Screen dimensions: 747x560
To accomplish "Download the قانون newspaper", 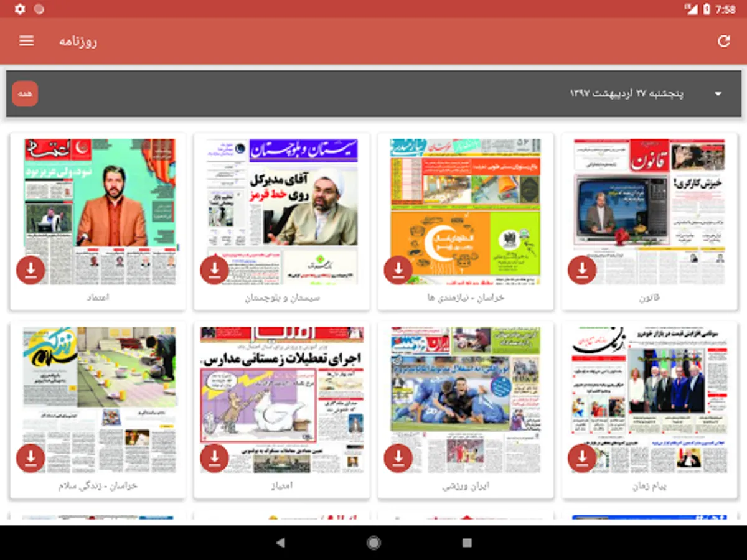I will tap(583, 270).
